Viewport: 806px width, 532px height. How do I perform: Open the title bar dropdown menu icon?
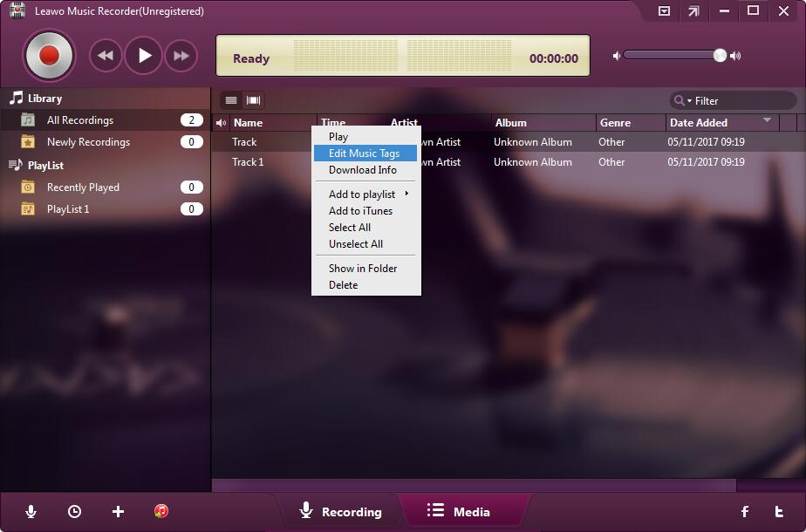pos(664,10)
